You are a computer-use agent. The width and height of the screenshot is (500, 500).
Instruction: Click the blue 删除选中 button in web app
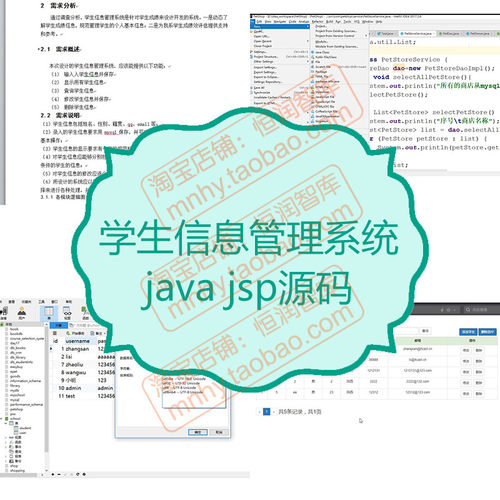click(x=487, y=332)
